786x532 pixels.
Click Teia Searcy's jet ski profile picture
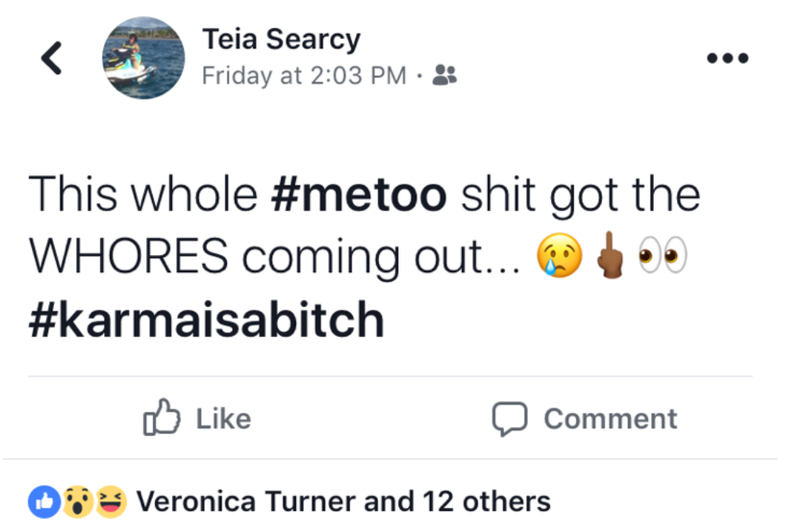143,57
